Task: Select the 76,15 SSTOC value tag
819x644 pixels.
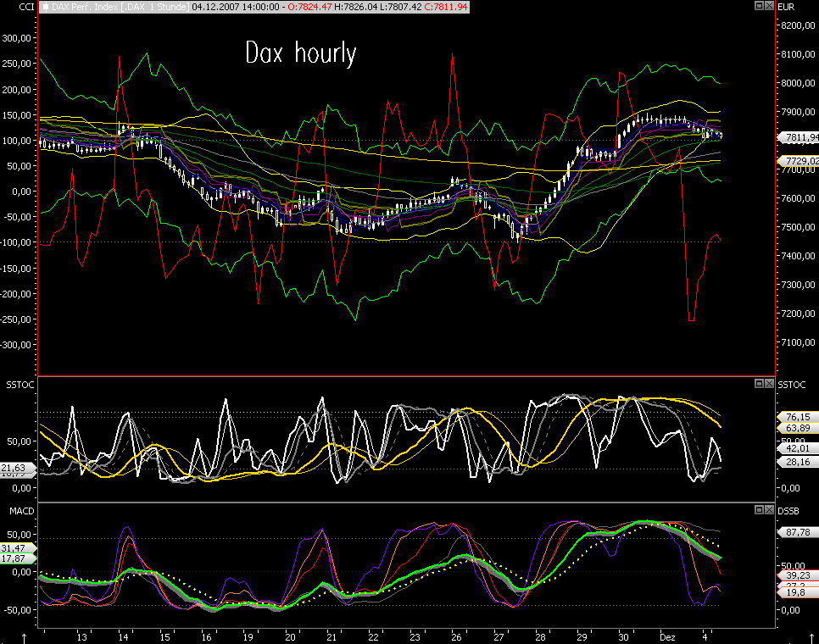Action: pos(797,417)
